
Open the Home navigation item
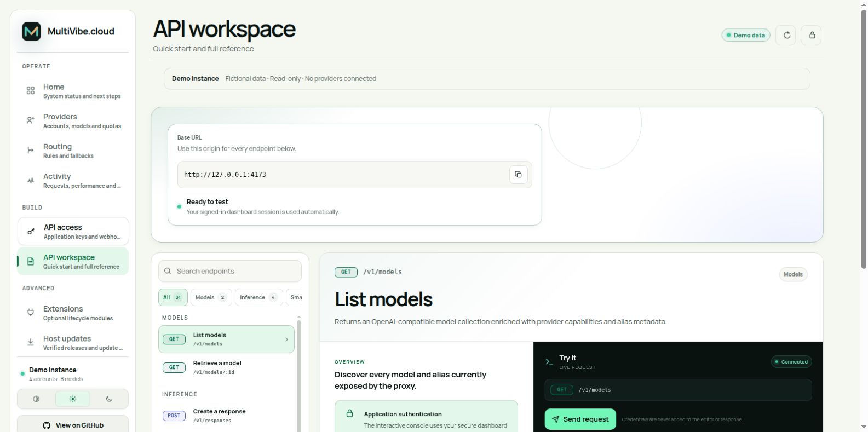click(73, 91)
